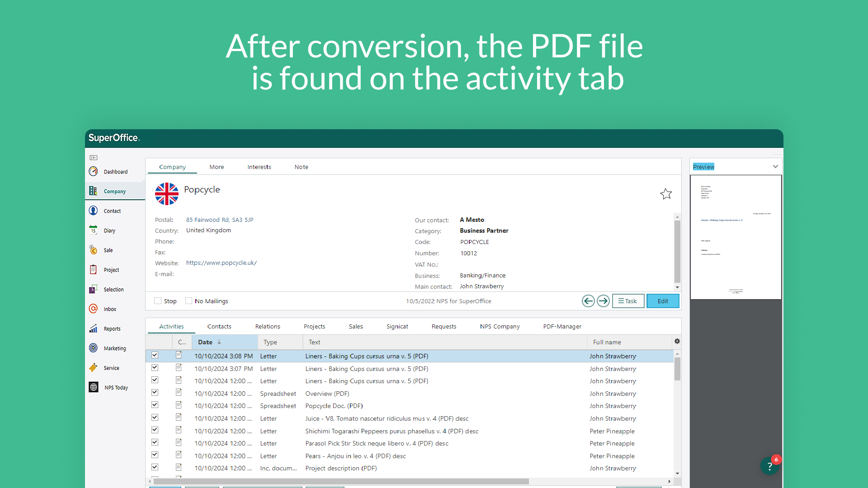Select the Company building icon
The image size is (868, 488).
[93, 191]
